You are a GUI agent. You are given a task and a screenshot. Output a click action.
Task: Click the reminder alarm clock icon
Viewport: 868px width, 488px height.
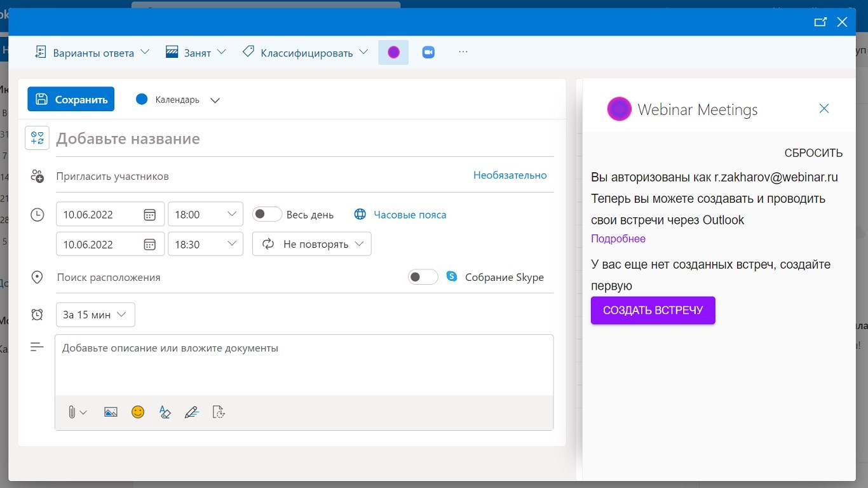(x=37, y=315)
